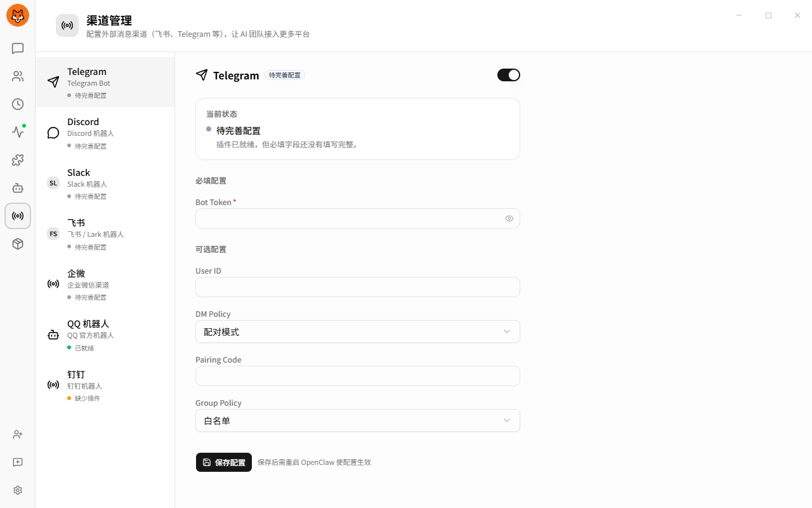Click the 飞书 / Lark 机器人 subtitle
Image resolution: width=812 pixels, height=508 pixels.
click(x=96, y=234)
